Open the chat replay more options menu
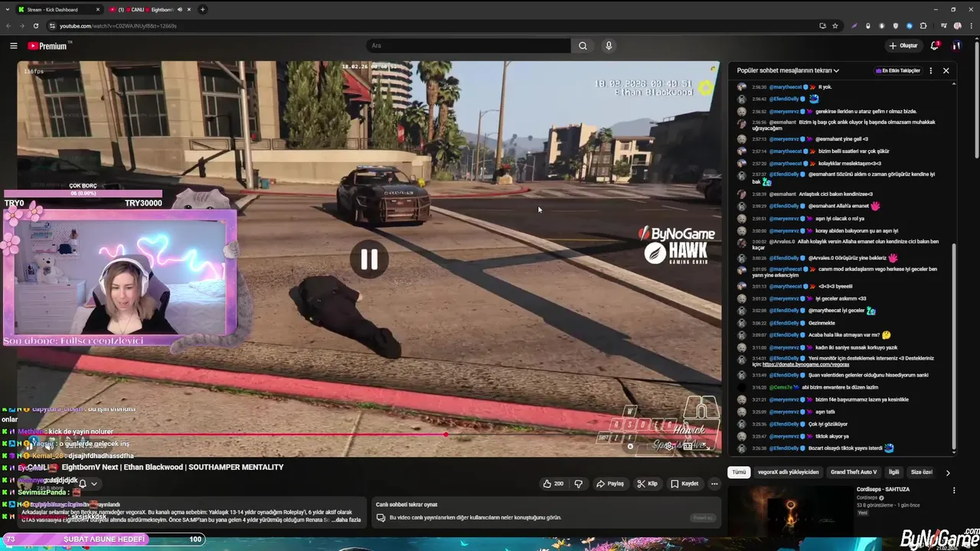Image resolution: width=980 pixels, height=551 pixels. [x=931, y=70]
